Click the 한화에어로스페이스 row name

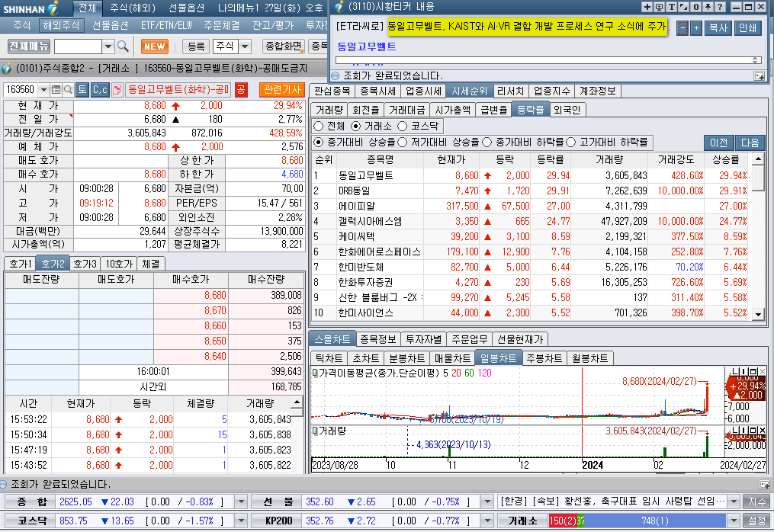pos(379,252)
